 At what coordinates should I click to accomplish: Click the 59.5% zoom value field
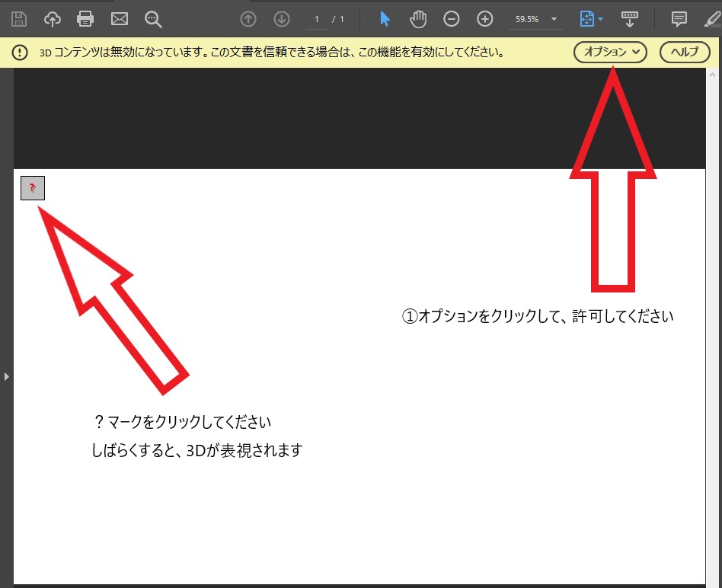(527, 19)
